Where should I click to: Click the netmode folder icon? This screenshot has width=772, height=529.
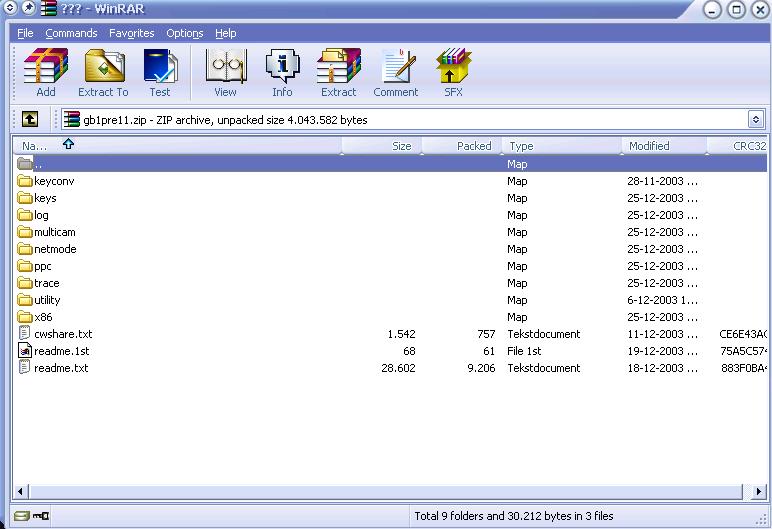pos(25,249)
